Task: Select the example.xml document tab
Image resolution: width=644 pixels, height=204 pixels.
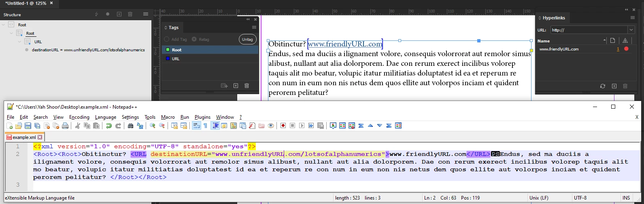Action: pos(24,137)
